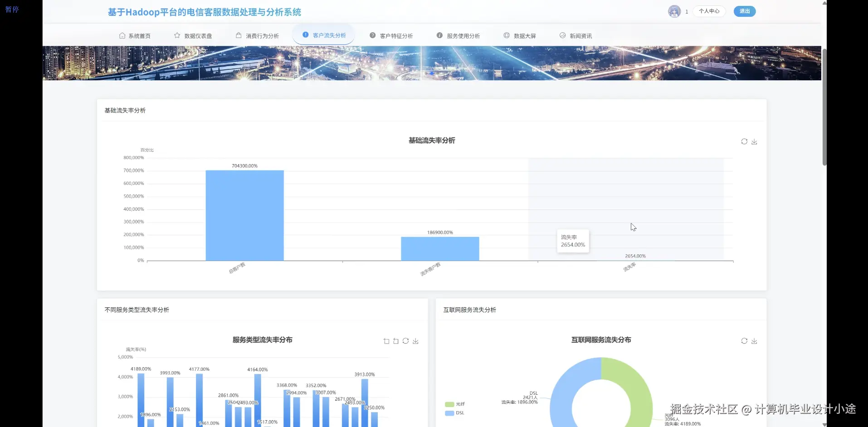Click the bag icon beside 消费行为分析
Screen dimensions: 868x427
tap(239, 35)
